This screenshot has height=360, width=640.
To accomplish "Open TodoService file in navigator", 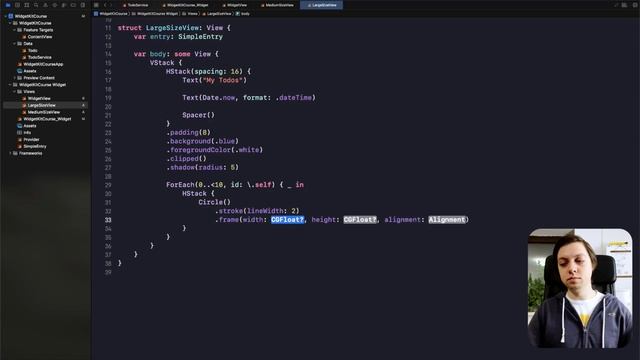I will click(x=39, y=58).
